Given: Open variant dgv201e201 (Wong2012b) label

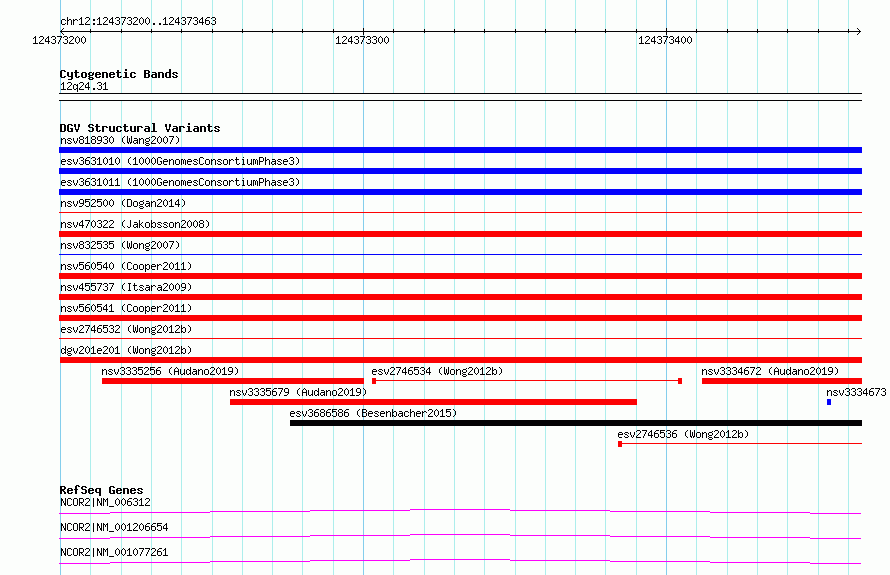Looking at the screenshot, I should [x=126, y=350].
